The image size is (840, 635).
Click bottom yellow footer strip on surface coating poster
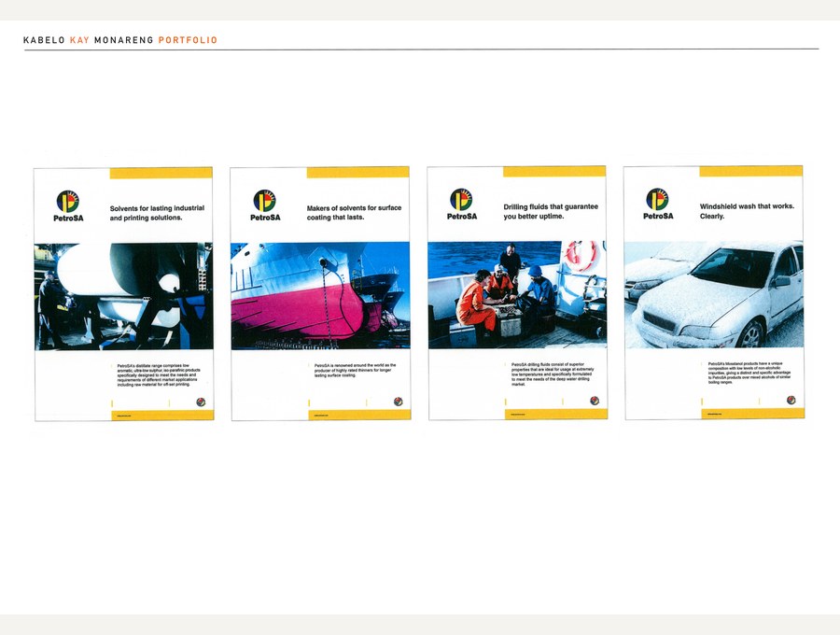pyautogui.click(x=359, y=415)
